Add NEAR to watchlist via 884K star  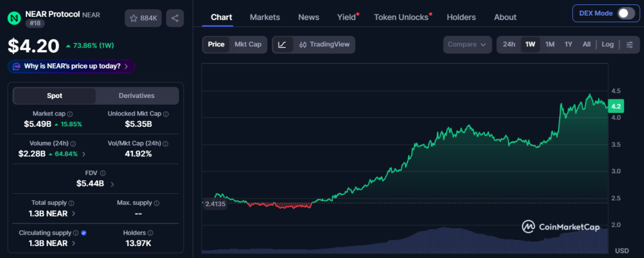click(x=143, y=18)
